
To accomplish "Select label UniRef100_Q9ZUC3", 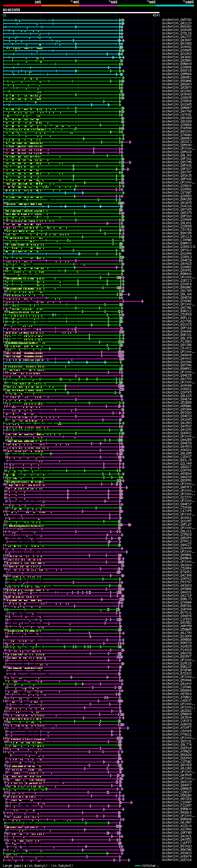I will pyautogui.click(x=177, y=142).
